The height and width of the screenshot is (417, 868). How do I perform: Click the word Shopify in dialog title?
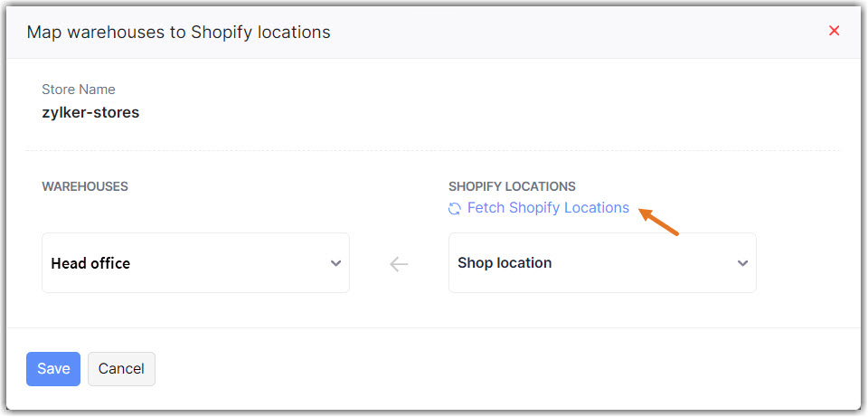click(x=223, y=33)
